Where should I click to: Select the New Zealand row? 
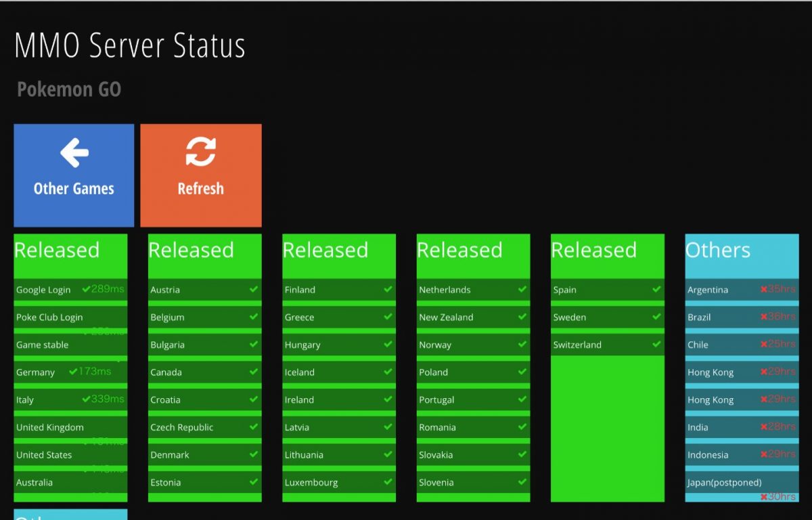473,317
